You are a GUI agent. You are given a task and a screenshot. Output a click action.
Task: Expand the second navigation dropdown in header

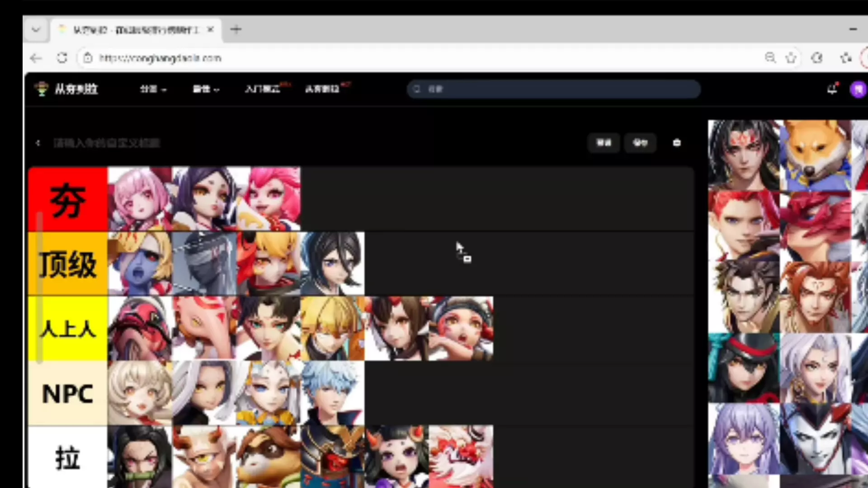point(206,89)
